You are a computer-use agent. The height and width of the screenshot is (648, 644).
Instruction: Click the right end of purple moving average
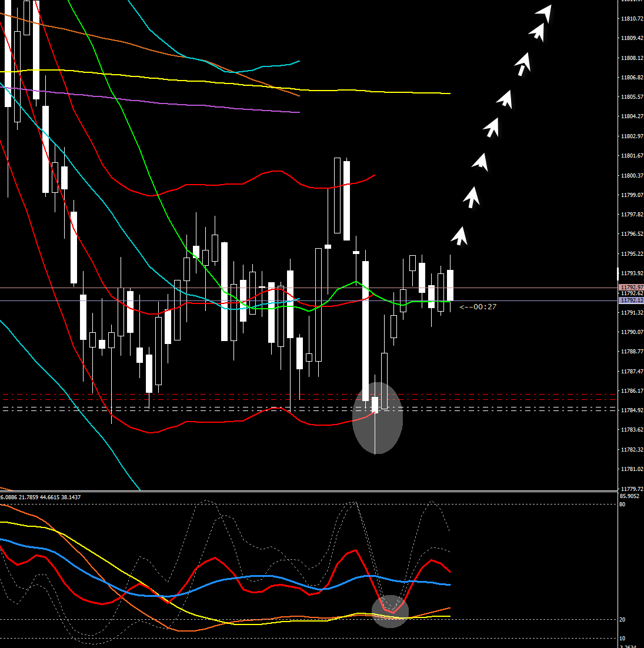pos(298,112)
